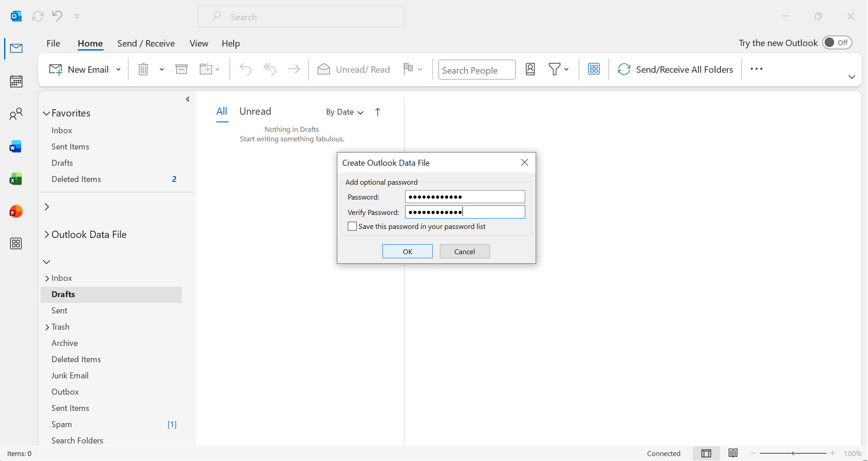The height and width of the screenshot is (461, 868).
Task: Collapse the Favorites section
Action: (47, 113)
